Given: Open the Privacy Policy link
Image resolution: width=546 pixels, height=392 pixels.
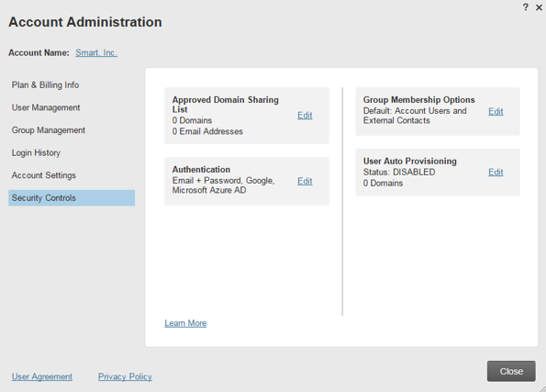Looking at the screenshot, I should 125,376.
